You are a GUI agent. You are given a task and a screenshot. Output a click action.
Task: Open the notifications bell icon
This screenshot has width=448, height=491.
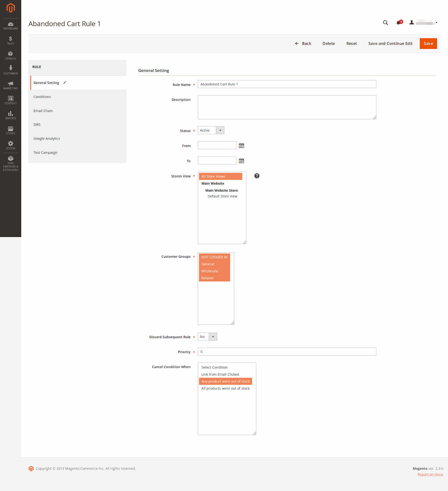pyautogui.click(x=399, y=23)
